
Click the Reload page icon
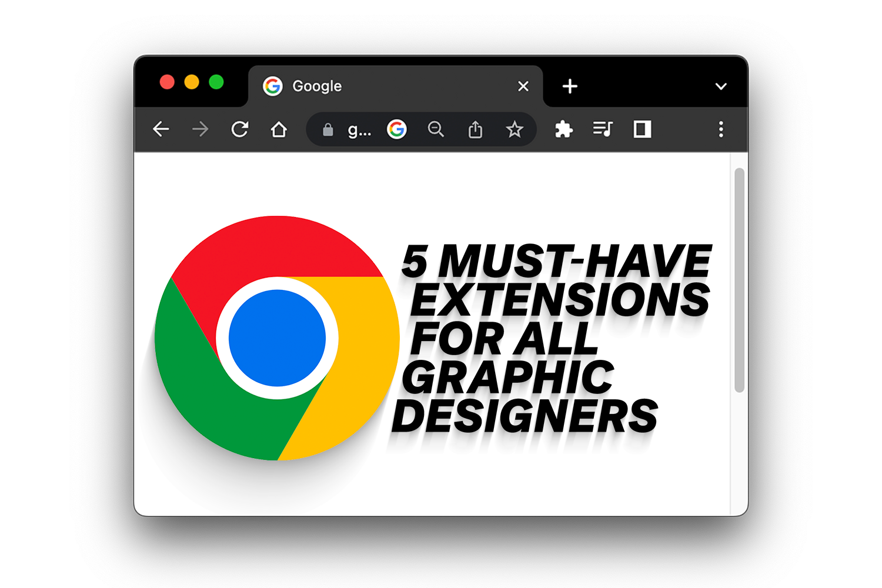click(240, 129)
